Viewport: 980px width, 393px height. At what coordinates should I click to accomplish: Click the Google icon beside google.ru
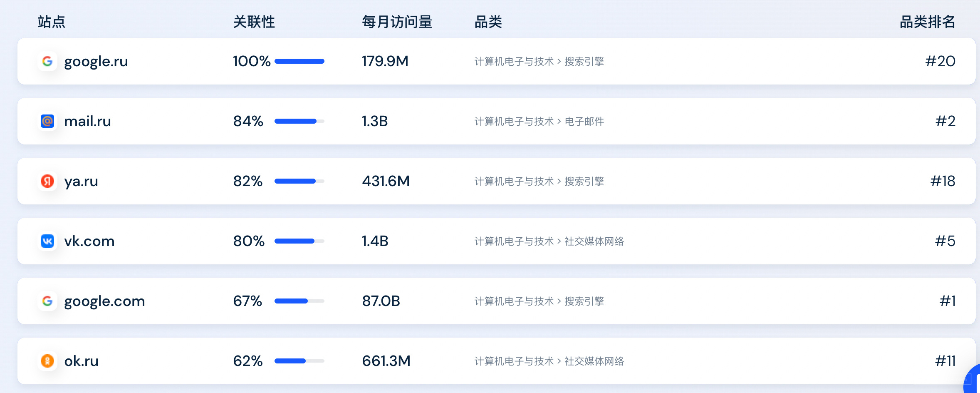point(47,61)
